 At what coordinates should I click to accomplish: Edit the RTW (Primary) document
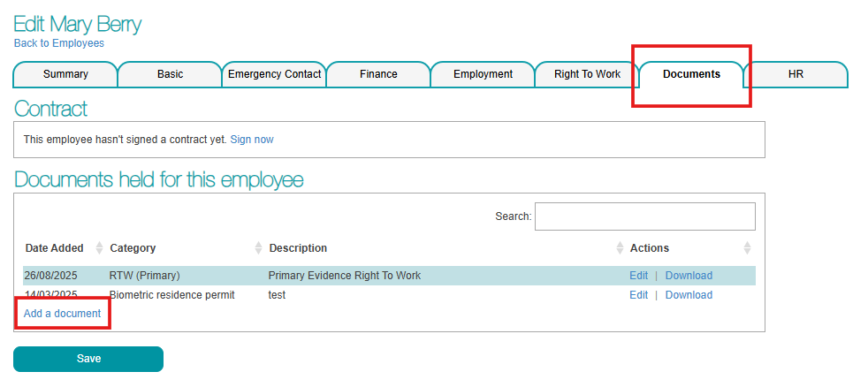(638, 276)
